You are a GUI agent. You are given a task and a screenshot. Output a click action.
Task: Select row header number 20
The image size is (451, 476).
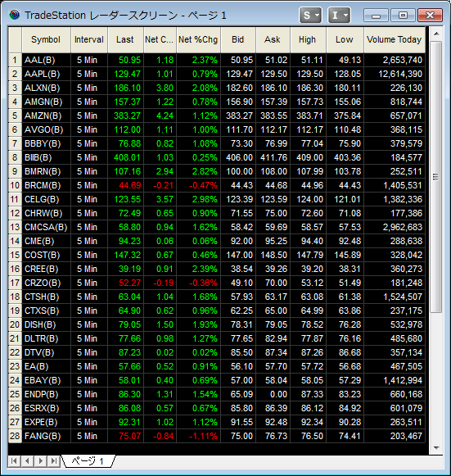[15, 324]
